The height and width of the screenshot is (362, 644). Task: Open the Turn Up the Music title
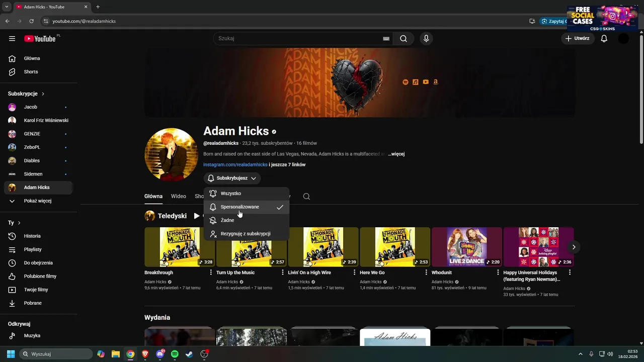click(x=235, y=273)
